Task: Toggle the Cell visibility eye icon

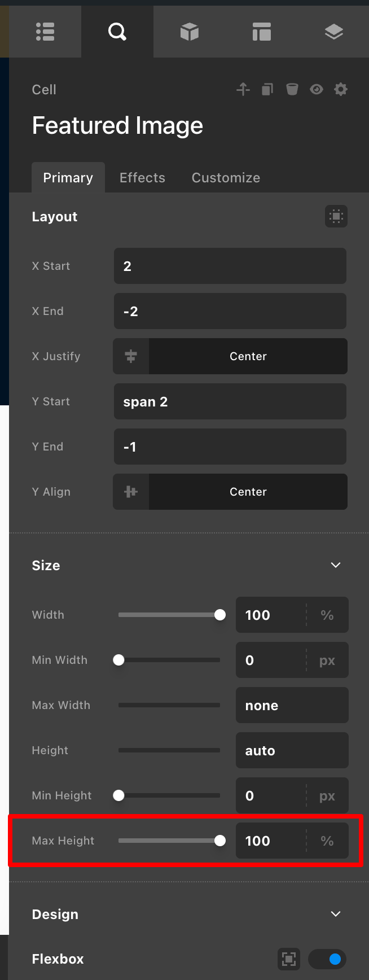Action: click(x=317, y=89)
